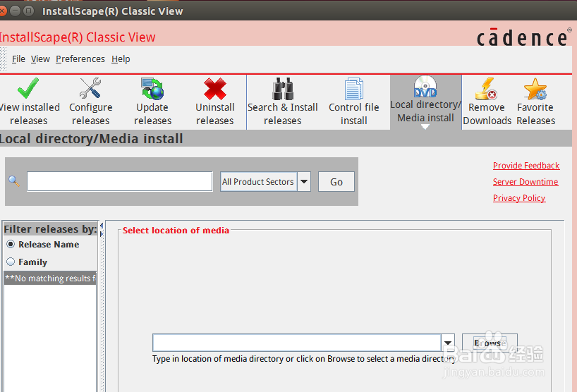Minimize the InstallScape window
The height and width of the screenshot is (392, 577).
click(15, 11)
